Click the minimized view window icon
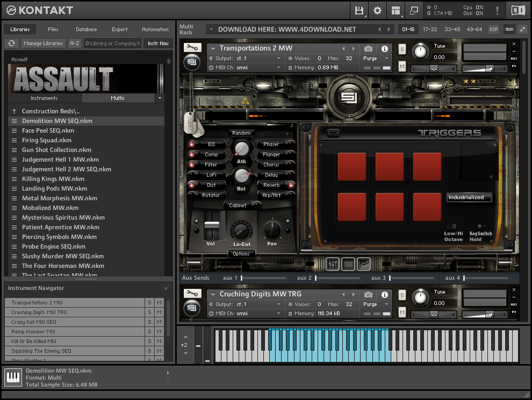Screen dimensions: 532x400 (414, 11)
